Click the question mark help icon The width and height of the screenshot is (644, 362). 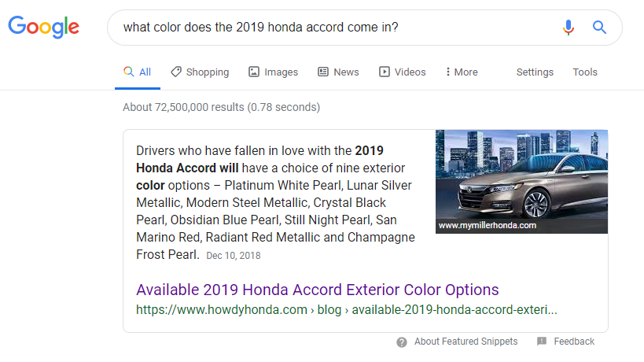pos(402,342)
